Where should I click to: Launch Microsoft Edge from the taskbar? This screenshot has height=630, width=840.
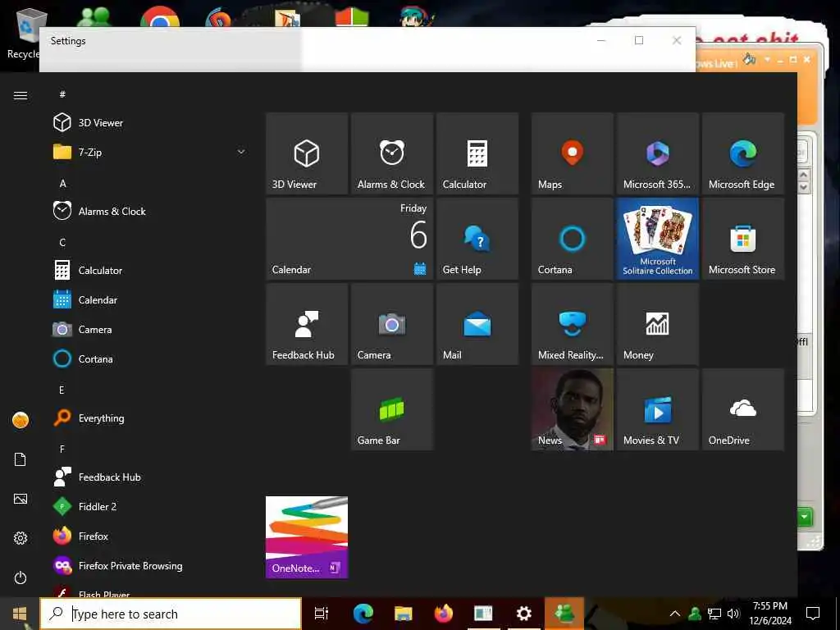point(363,614)
